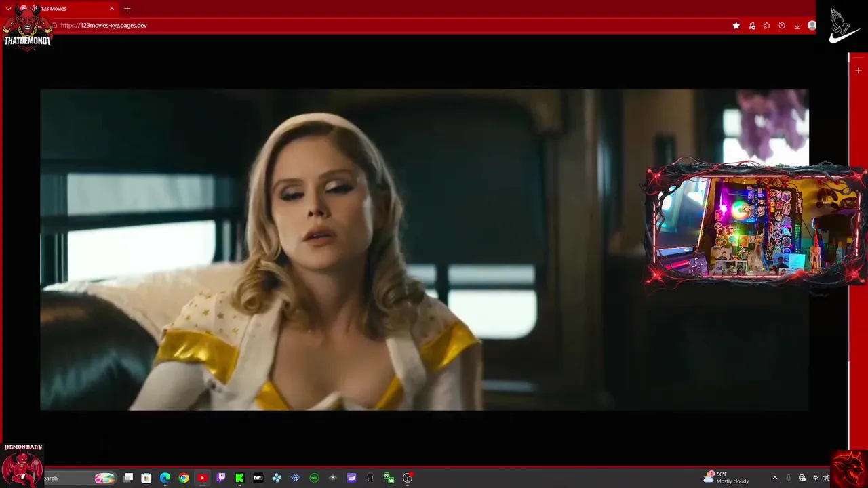Screen dimensions: 868x488
Task: Open the volume speaker tray icon
Action: tap(826, 478)
